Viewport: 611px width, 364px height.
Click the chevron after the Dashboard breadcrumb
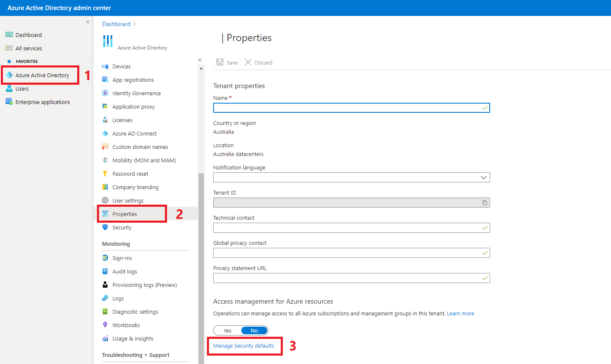point(135,24)
